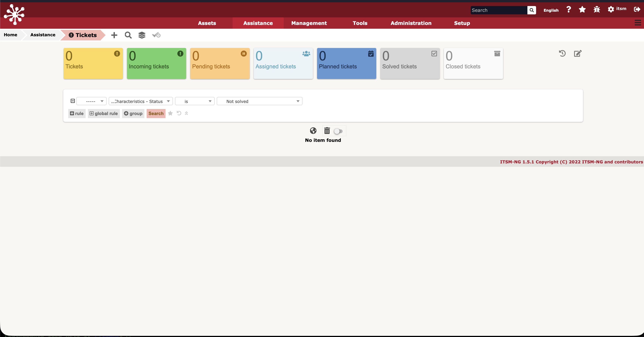Viewport: 644px width, 337px height.
Task: Switch to the Kanban view
Action: 156,35
